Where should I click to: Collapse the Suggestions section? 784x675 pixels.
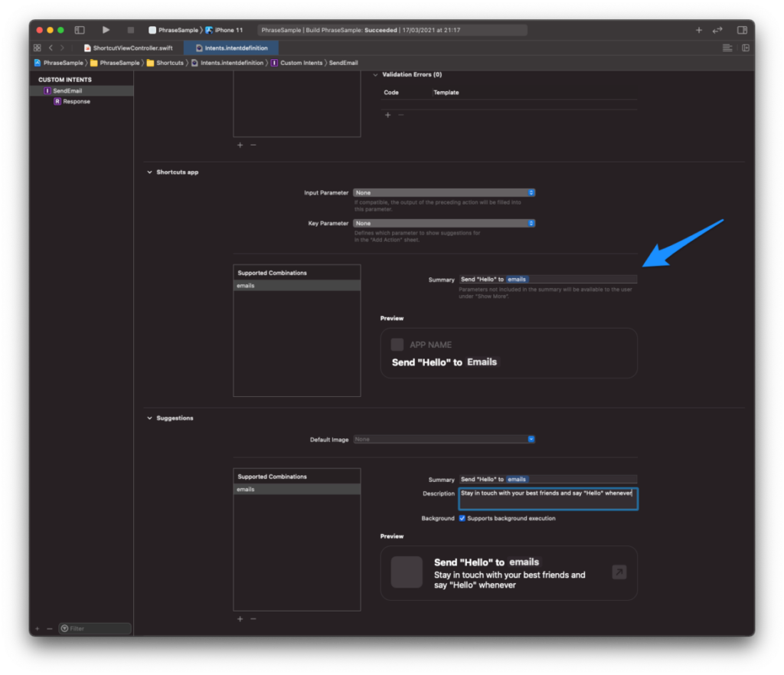click(149, 418)
